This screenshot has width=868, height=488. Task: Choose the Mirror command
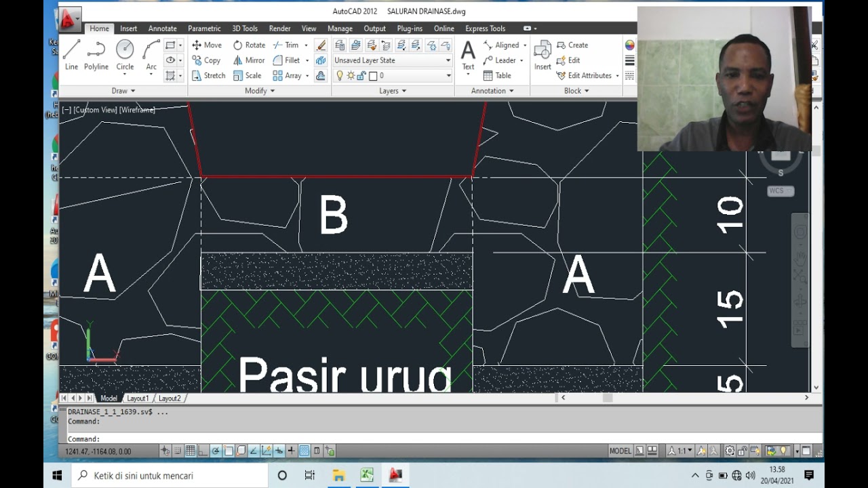(x=249, y=60)
